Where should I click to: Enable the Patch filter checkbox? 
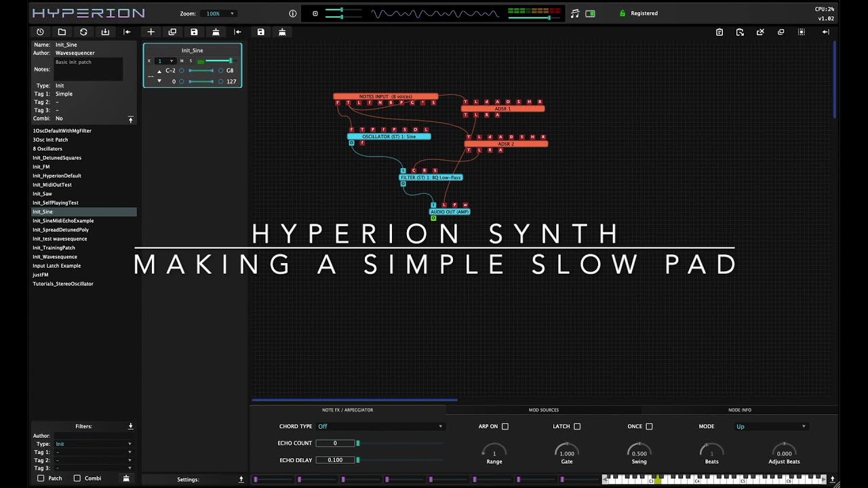tap(41, 479)
